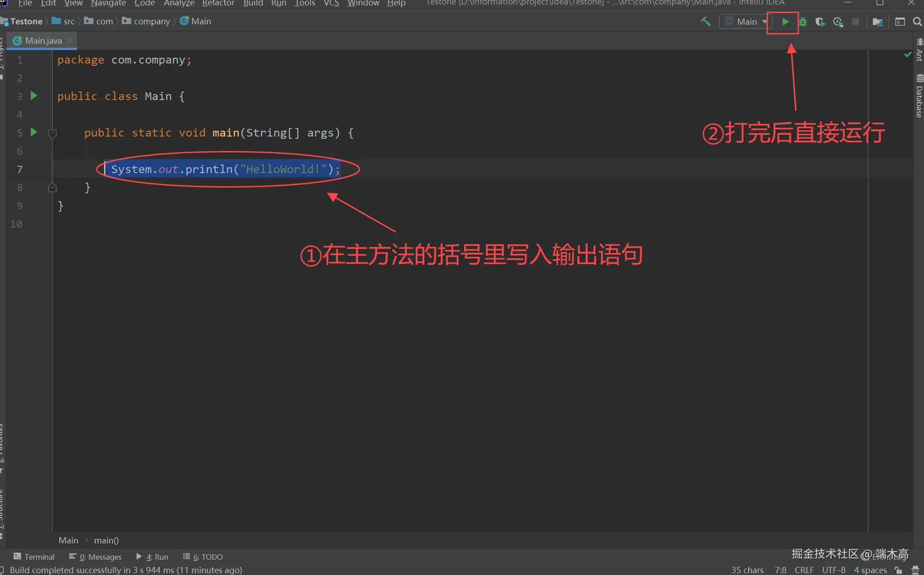The height and width of the screenshot is (575, 924).
Task: Click the UTF-8 encoding indicator
Action: tap(834, 570)
